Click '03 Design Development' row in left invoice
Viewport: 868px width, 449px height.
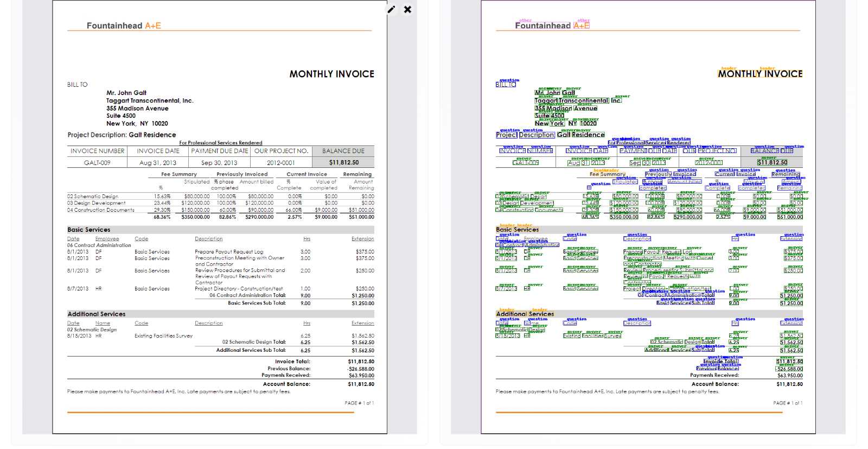[x=221, y=203]
